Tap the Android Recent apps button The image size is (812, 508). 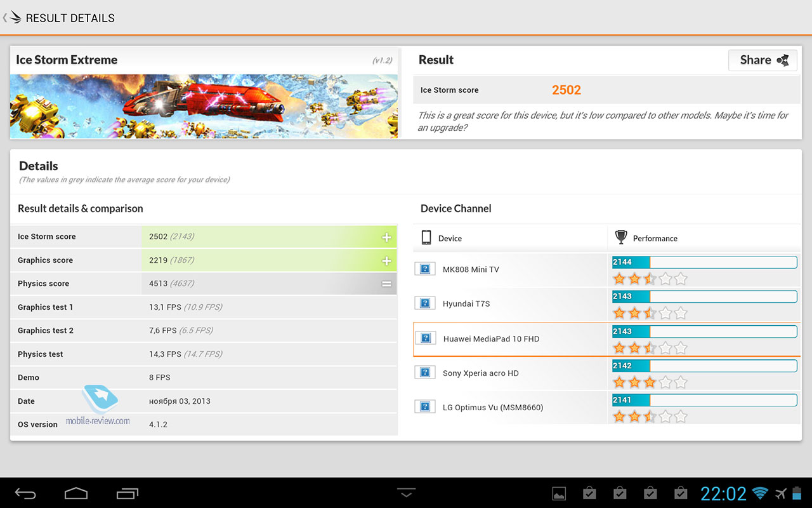point(127,493)
